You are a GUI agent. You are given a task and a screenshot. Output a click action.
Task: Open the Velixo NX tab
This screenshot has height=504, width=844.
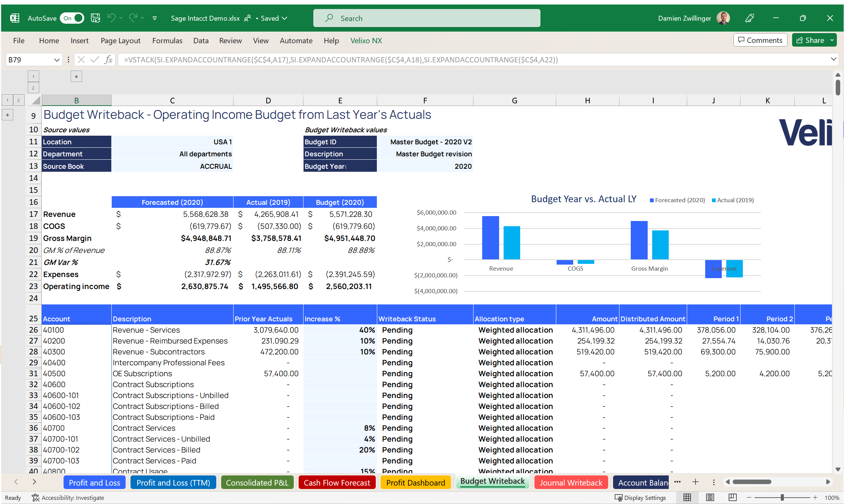pyautogui.click(x=366, y=41)
